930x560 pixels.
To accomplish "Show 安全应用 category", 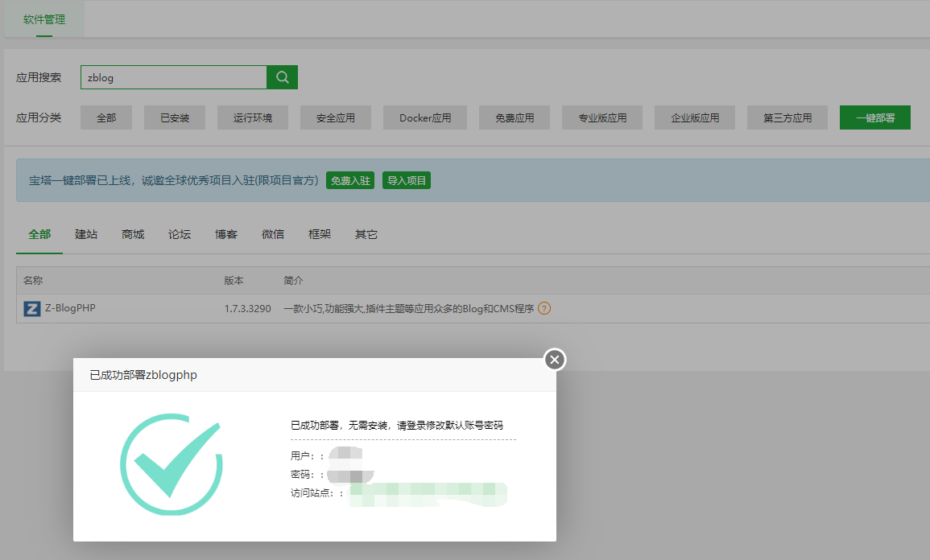I will coord(336,118).
